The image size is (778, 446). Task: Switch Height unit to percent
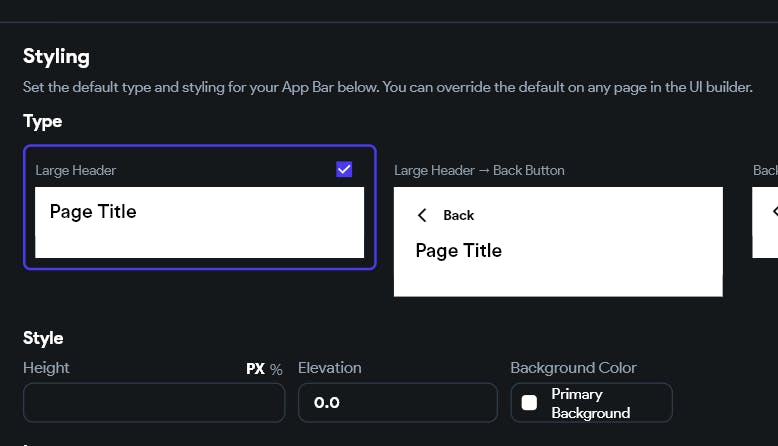[276, 369]
